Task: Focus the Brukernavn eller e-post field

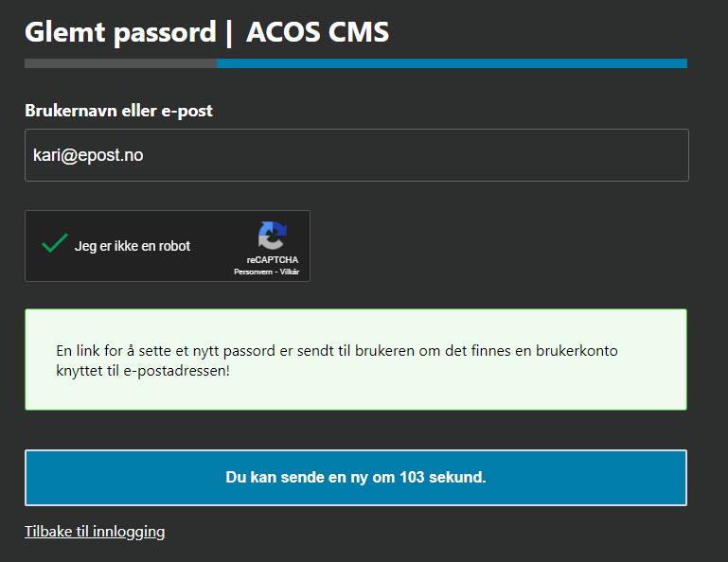Action: click(356, 155)
